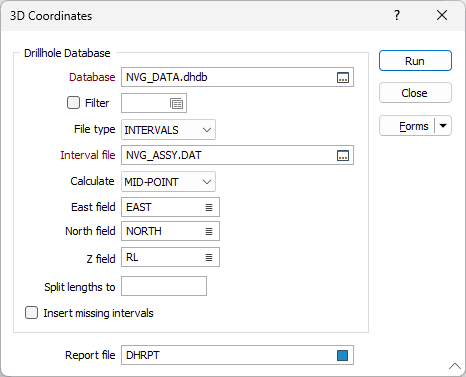Expand the File type INTERVALS dropdown
The image size is (466, 377).
168,130
